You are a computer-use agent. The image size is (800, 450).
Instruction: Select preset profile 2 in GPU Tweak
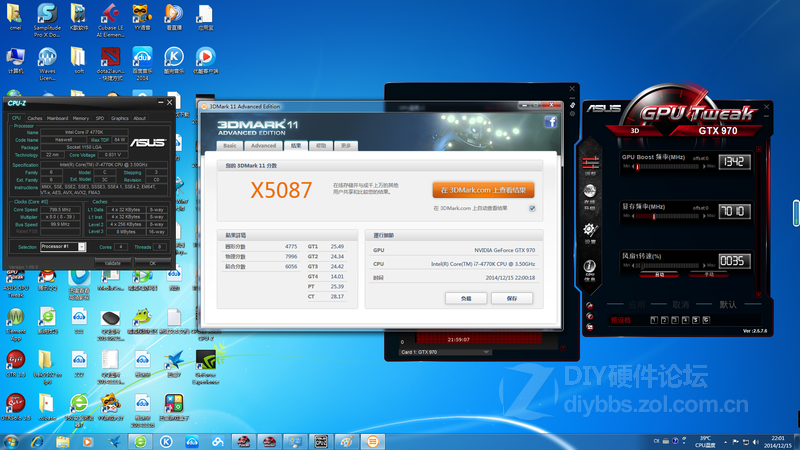pyautogui.click(x=664, y=320)
